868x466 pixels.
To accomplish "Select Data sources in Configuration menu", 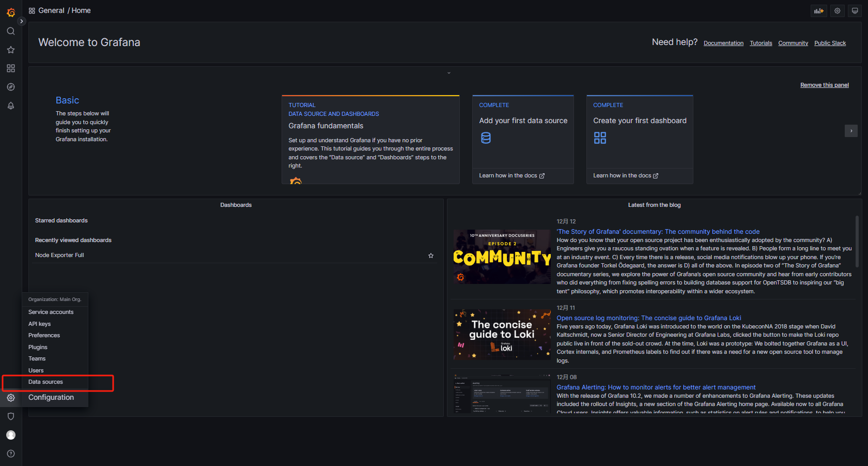I will 46,382.
